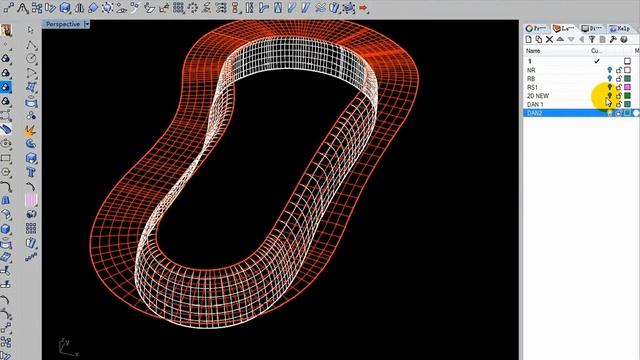Image resolution: width=640 pixels, height=360 pixels.
Task: Click the Current column header in Layers
Action: 596,51
